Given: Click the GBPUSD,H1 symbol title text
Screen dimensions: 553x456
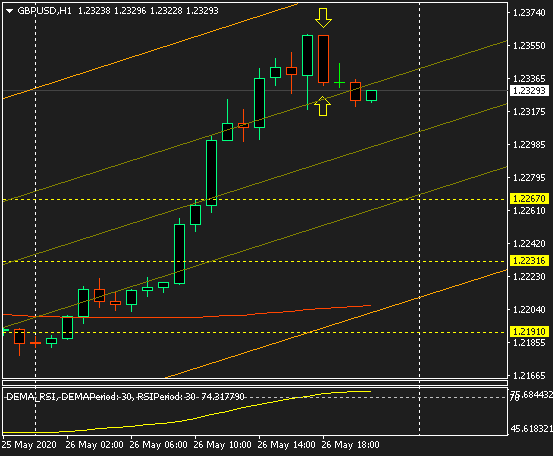Looking at the screenshot, I should pos(44,11).
